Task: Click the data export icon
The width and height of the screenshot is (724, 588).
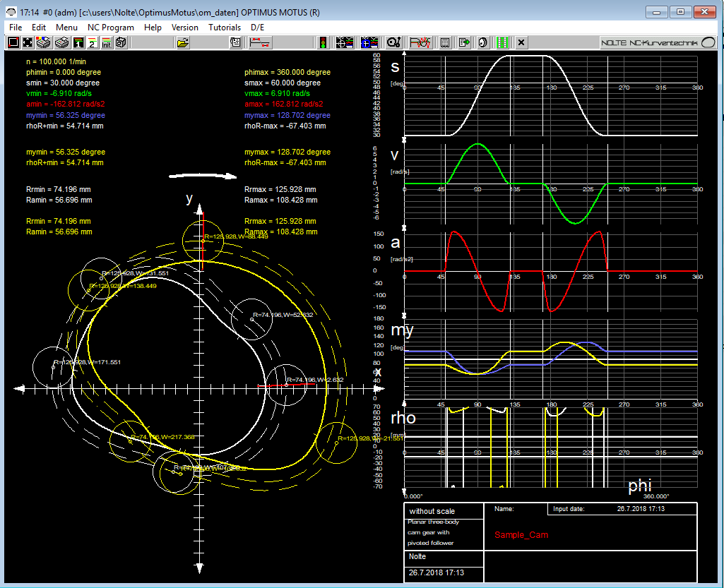Action: (463, 42)
